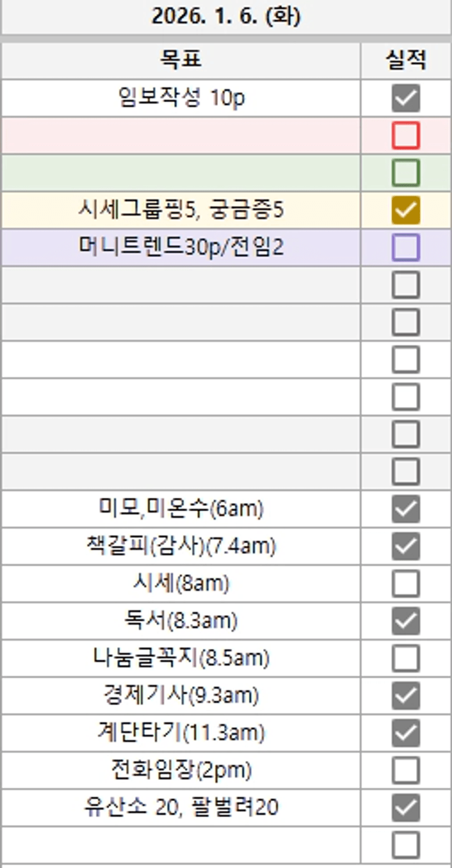Viewport: 452px width, 868px height.
Task: Select the 머니트렌드30p/전임2 goal cell
Action: [181, 247]
